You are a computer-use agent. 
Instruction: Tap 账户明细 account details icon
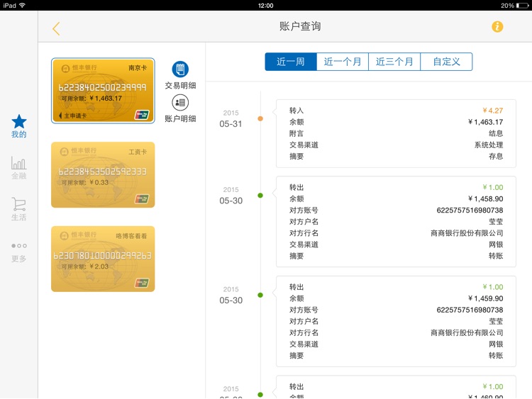(180, 102)
